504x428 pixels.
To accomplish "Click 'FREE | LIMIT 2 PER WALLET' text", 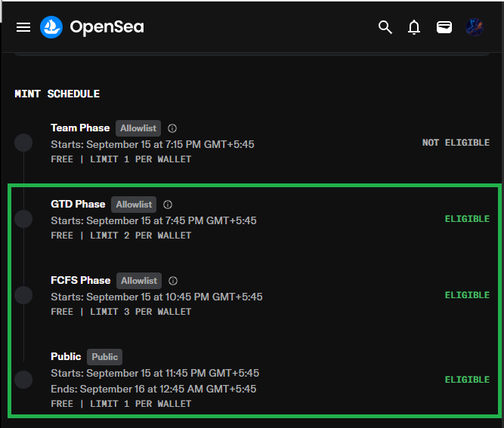I will pyautogui.click(x=121, y=236).
